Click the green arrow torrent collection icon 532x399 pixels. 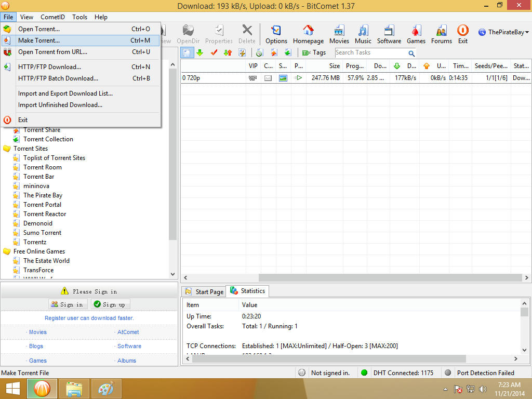(x=288, y=52)
